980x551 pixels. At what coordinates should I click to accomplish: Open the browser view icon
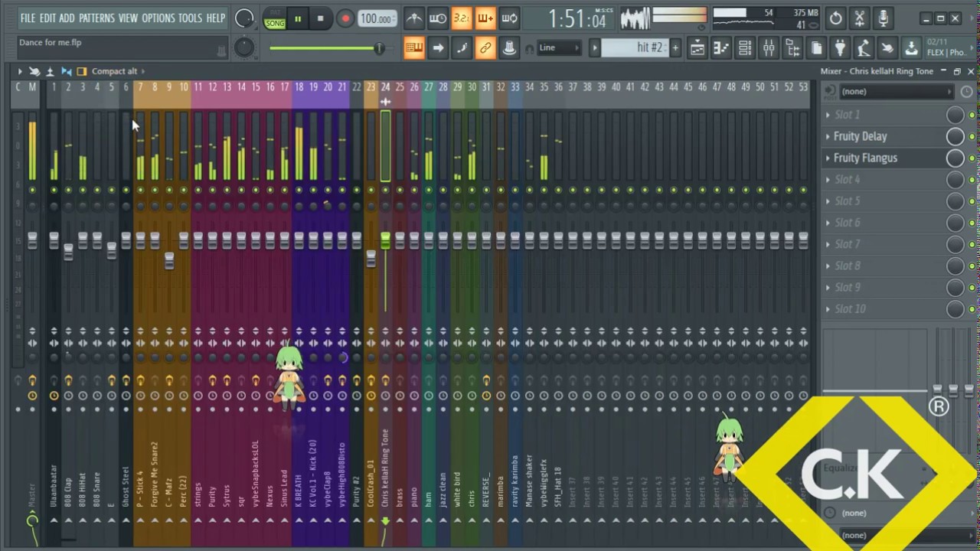(x=792, y=48)
